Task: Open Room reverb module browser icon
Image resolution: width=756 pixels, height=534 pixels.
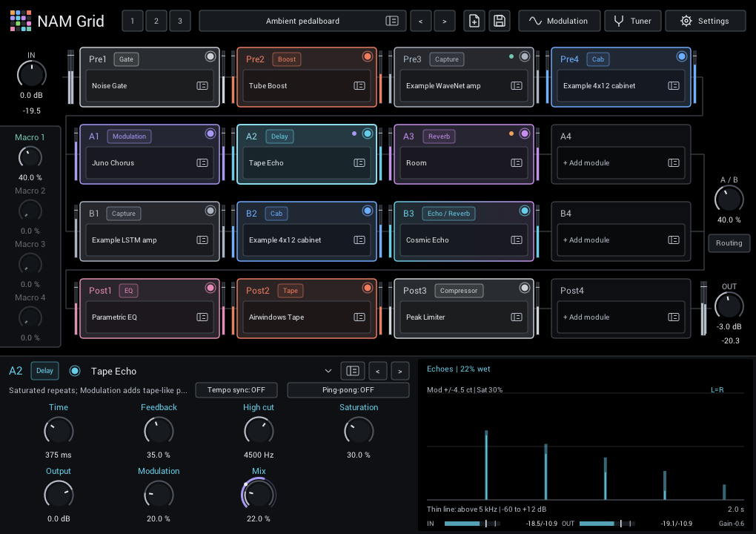Action: click(517, 162)
